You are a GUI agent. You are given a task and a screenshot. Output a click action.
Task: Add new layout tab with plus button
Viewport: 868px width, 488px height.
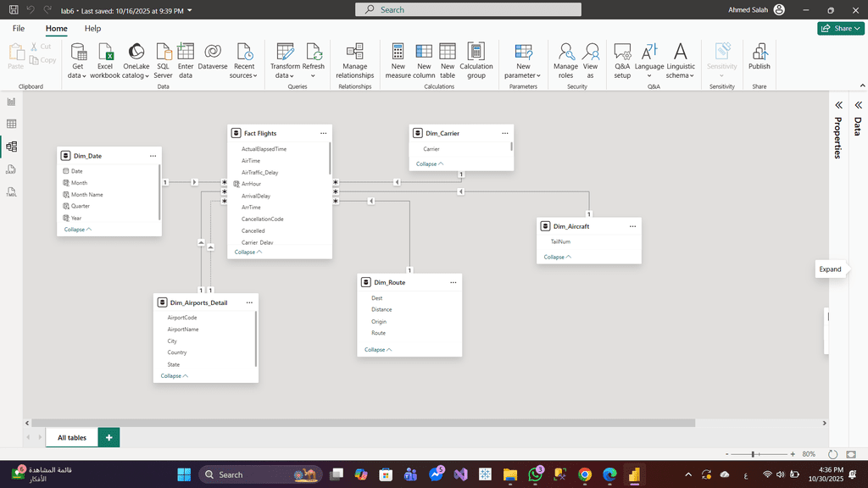[x=108, y=438]
